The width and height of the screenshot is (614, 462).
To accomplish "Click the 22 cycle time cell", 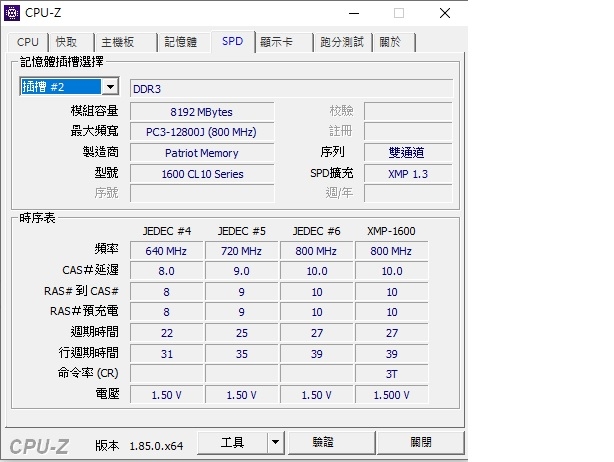I will click(166, 333).
